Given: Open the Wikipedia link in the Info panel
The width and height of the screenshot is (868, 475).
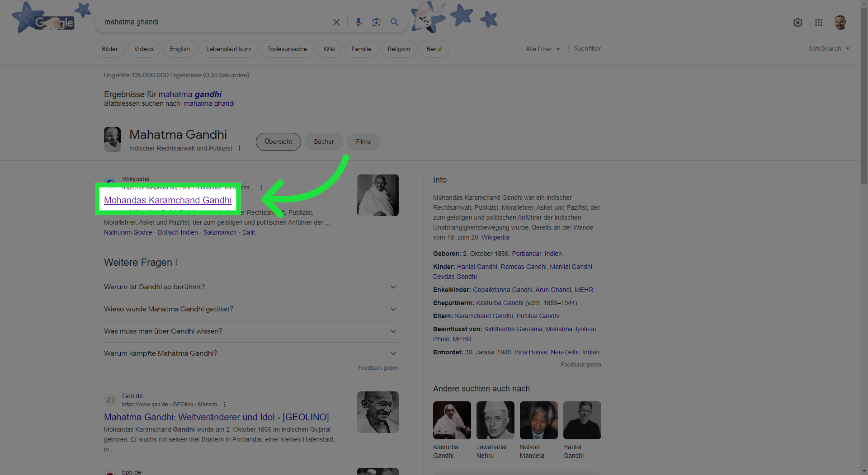Looking at the screenshot, I should (x=495, y=237).
